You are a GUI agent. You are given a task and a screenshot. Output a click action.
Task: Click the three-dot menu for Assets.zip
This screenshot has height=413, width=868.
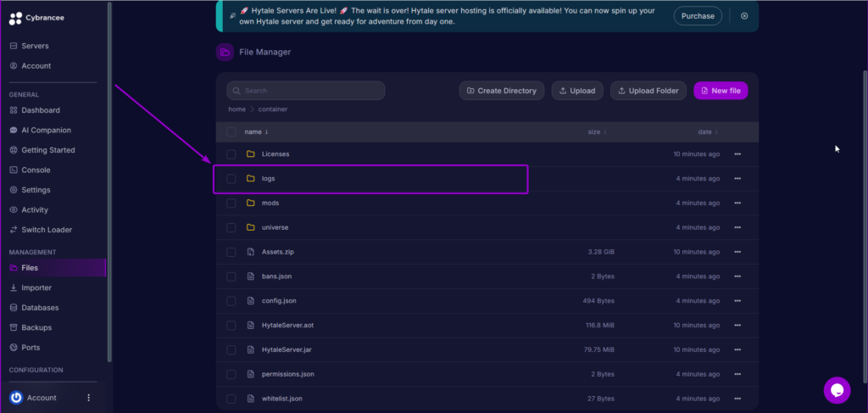(737, 252)
